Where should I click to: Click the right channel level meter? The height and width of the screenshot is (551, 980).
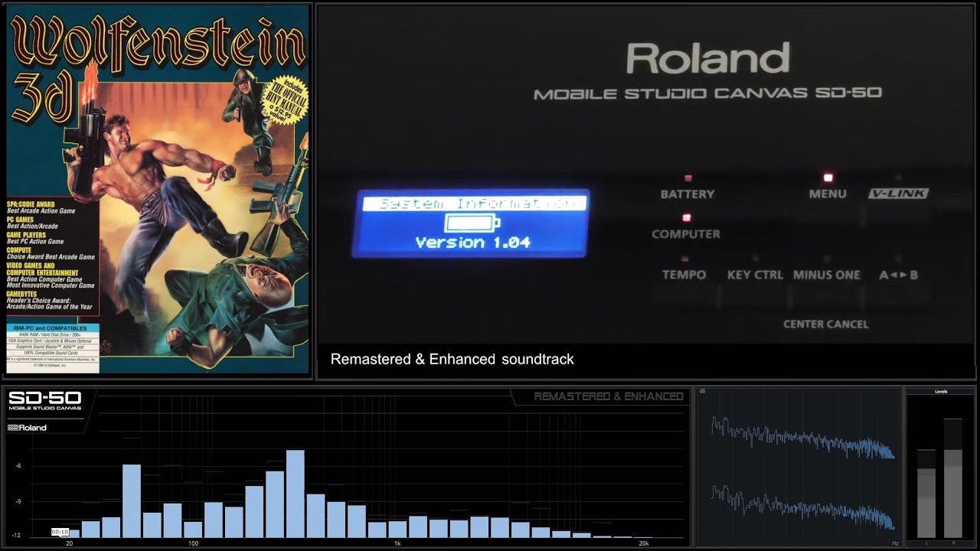click(953, 478)
